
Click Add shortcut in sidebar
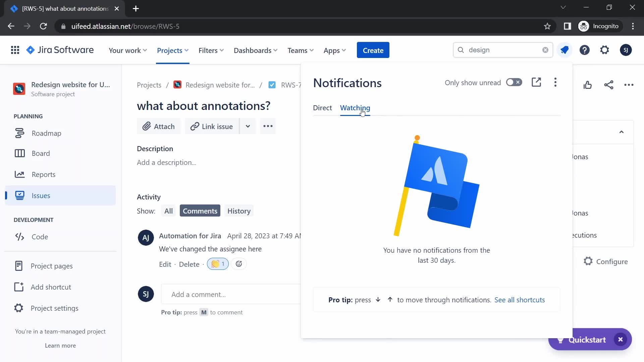60,287
